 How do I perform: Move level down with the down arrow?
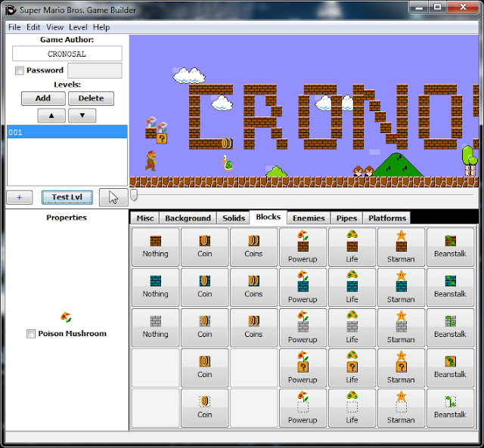[82, 116]
